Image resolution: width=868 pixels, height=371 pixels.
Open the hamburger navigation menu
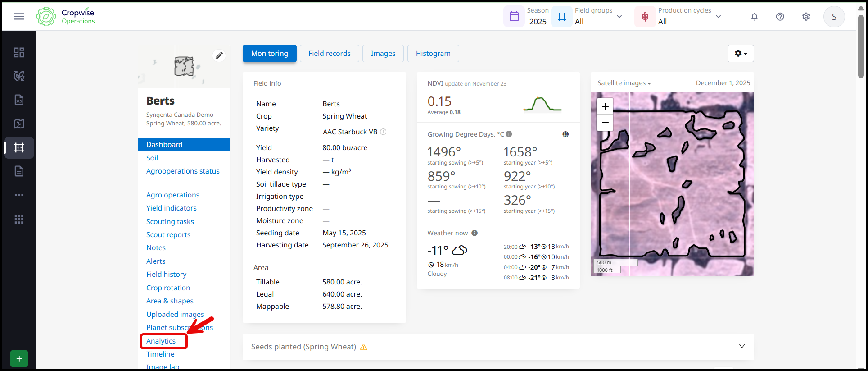pyautogui.click(x=19, y=17)
